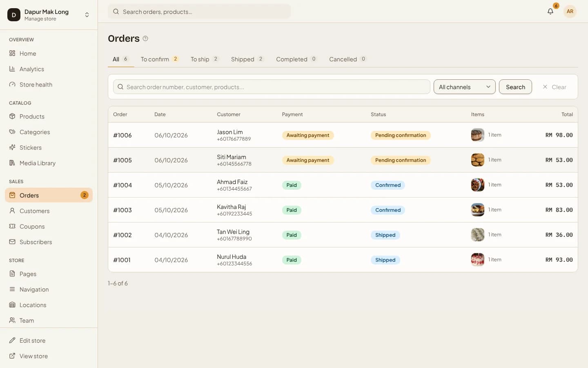Go to Home in sidebar
Screen dimensions: 588x368
[49, 54]
